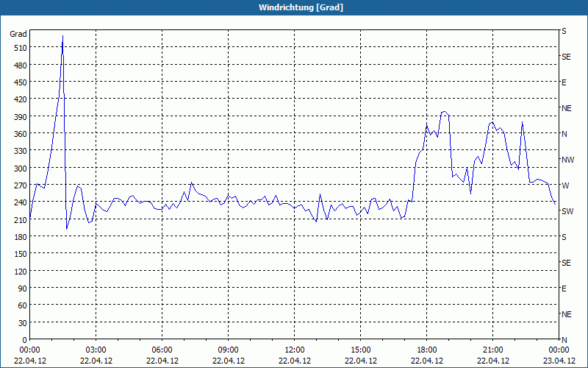Select the 510 value on the degree axis
588x368 pixels.
point(21,48)
